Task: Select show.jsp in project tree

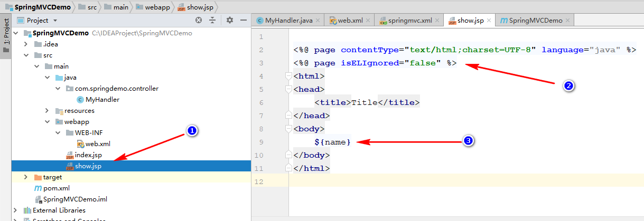Action: pyautogui.click(x=88, y=166)
